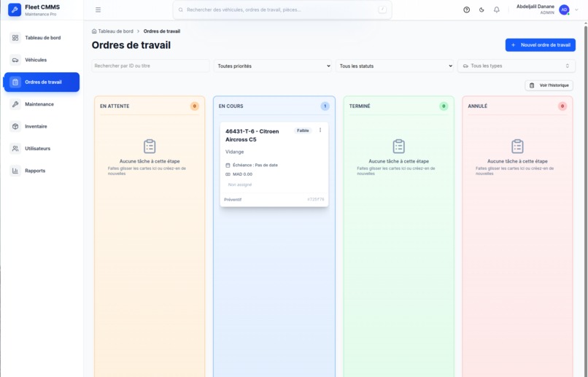This screenshot has width=588, height=377.
Task: Open the Tous les statuts dropdown
Action: pos(395,66)
